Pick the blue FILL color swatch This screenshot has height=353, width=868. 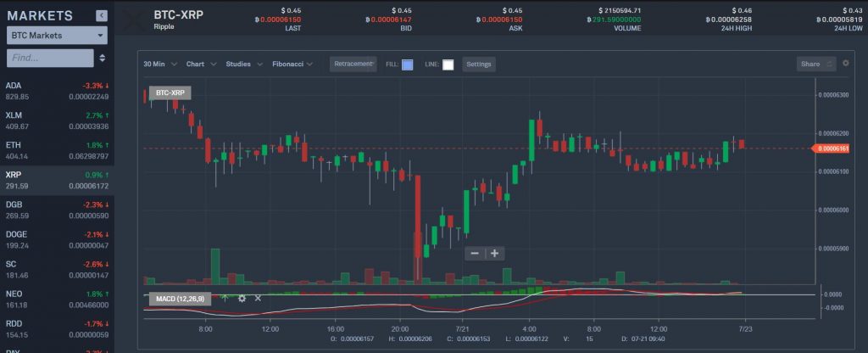[408, 64]
